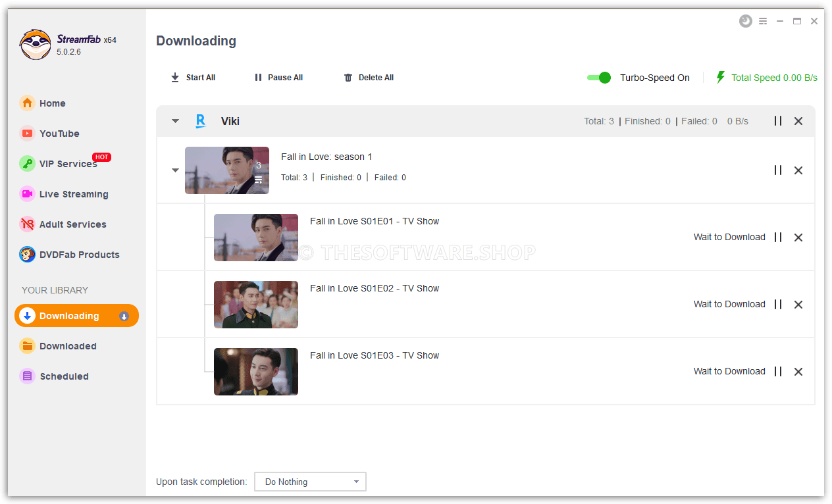Click Pause All downloads
This screenshot has height=504, width=832.
coord(278,78)
